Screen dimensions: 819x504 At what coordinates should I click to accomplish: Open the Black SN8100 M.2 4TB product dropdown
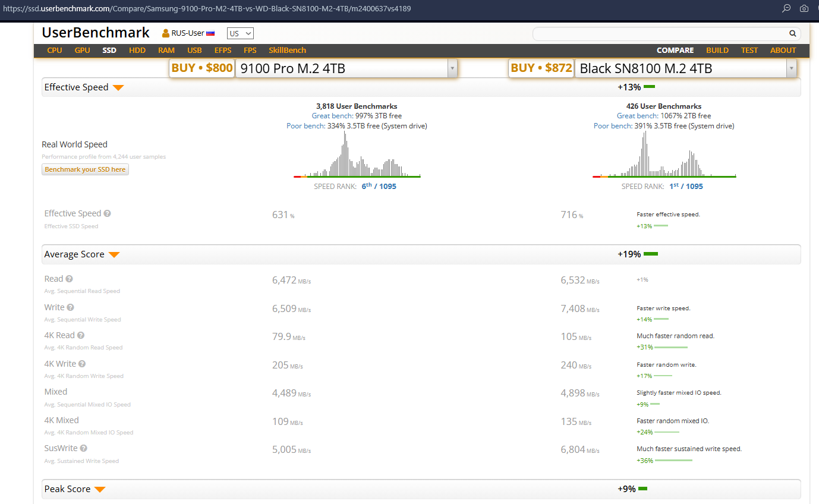(x=686, y=68)
